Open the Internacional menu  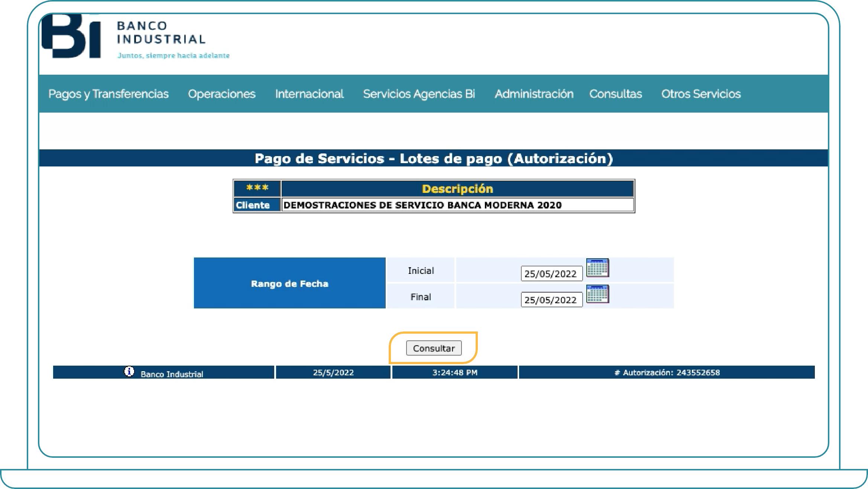[310, 94]
